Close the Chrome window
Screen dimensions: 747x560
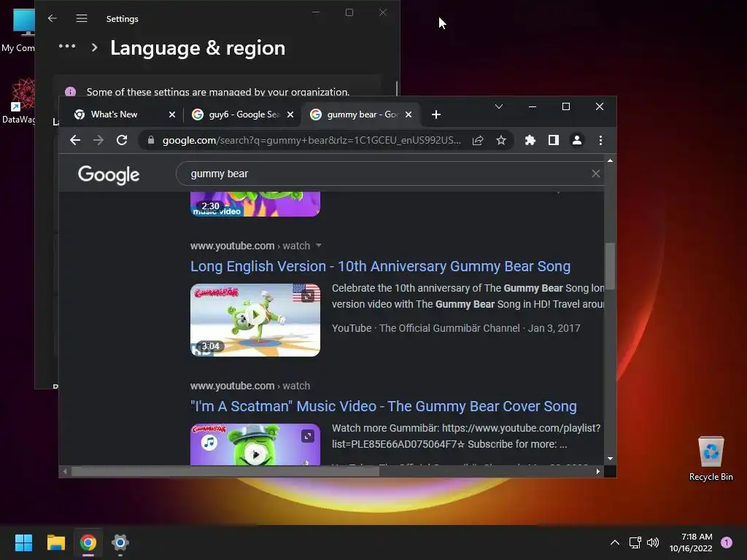600,106
